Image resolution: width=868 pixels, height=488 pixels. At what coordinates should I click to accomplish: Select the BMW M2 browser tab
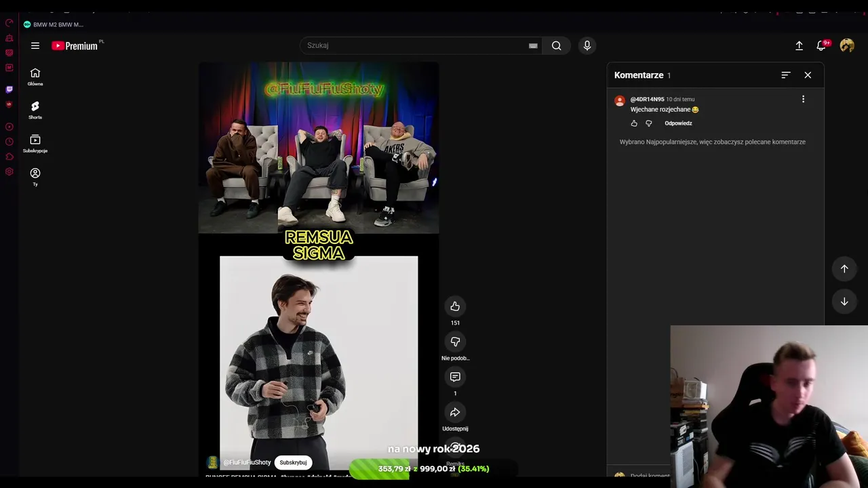coord(54,24)
